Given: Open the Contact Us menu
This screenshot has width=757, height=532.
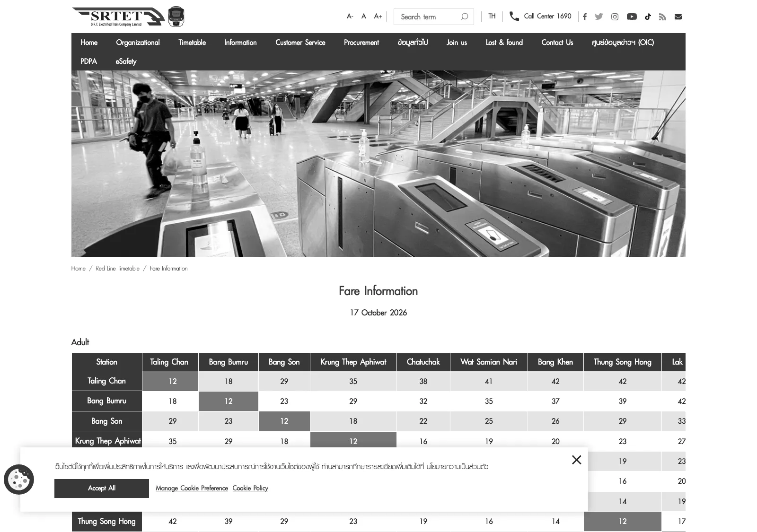Looking at the screenshot, I should (557, 42).
